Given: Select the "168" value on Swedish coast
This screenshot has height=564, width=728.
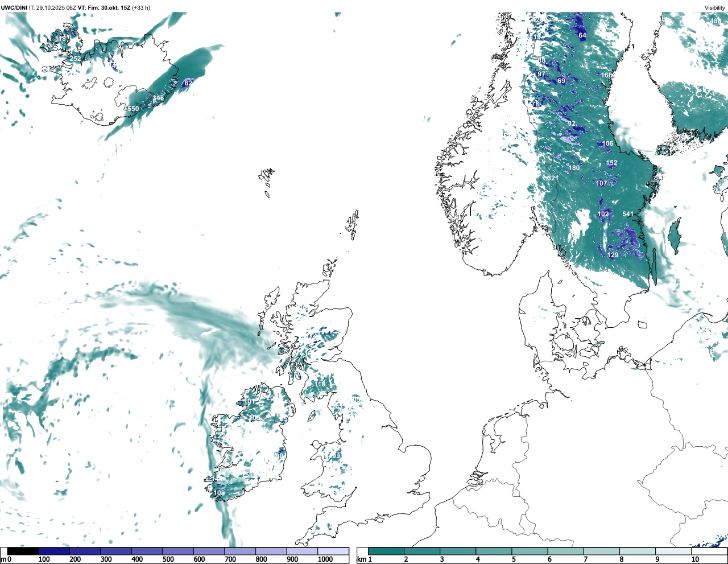Looking at the screenshot, I should (x=607, y=75).
